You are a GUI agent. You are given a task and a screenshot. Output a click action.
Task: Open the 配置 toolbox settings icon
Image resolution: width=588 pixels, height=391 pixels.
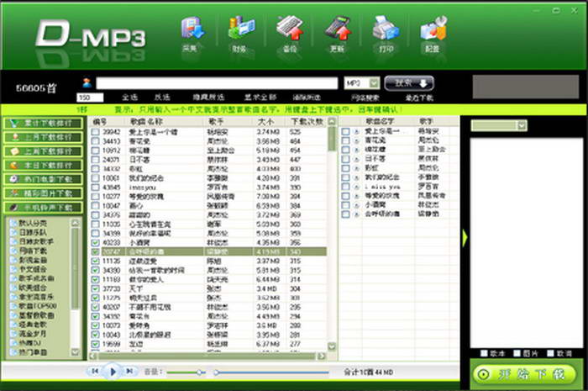433,28
